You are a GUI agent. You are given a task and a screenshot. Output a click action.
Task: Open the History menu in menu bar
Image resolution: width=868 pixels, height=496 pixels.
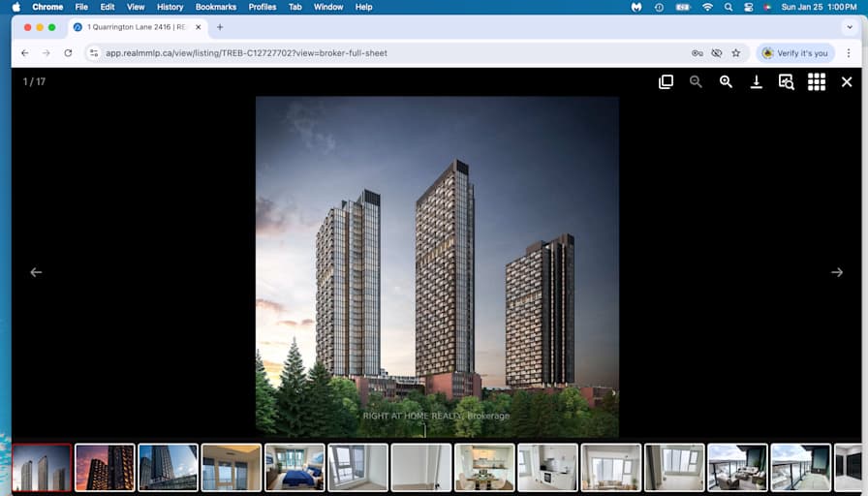pyautogui.click(x=170, y=7)
